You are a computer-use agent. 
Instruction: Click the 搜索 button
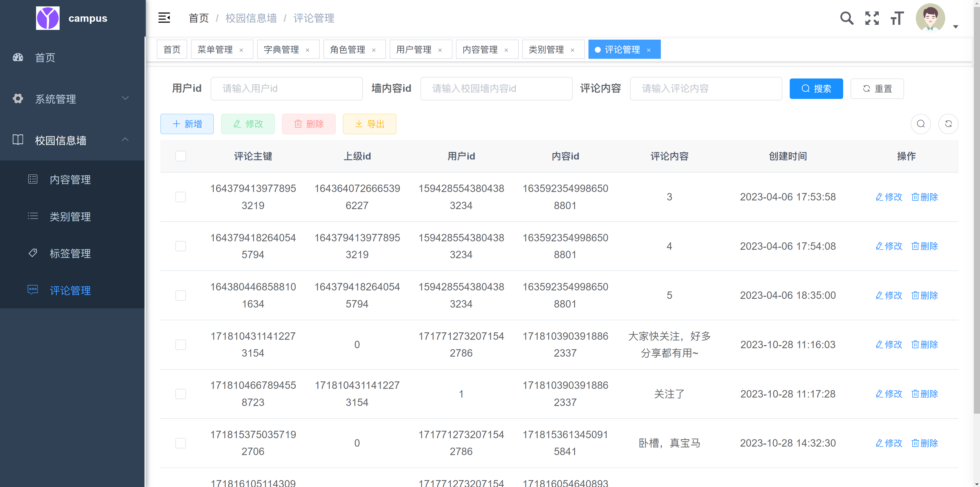pos(816,88)
